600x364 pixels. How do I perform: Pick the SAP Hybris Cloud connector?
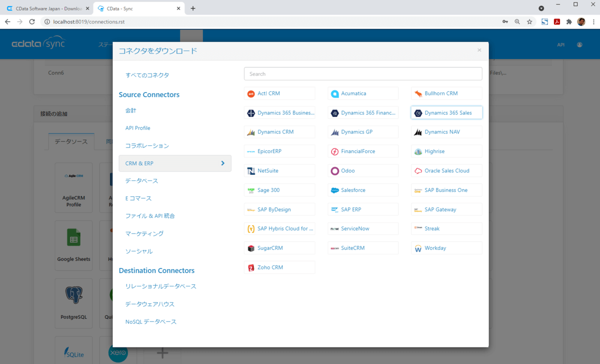(x=279, y=228)
